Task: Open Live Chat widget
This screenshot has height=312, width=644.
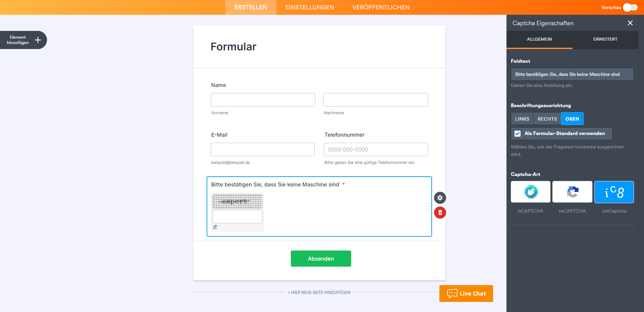Action: point(466,294)
